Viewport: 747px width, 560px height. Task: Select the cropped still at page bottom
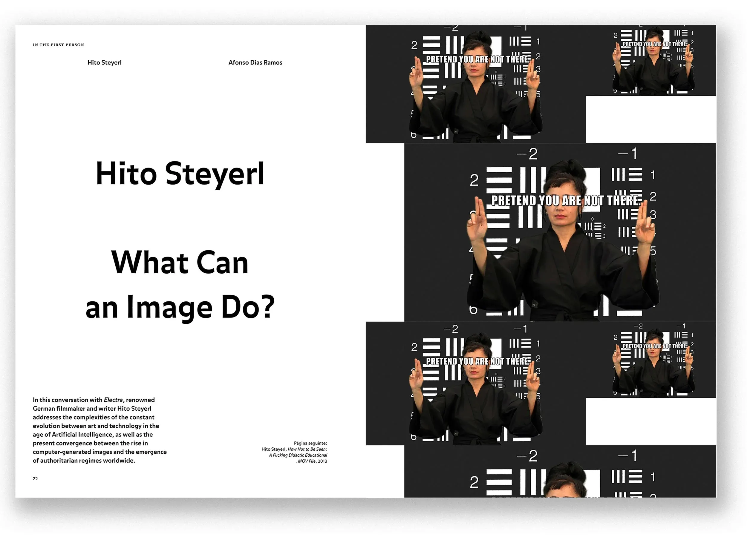coord(560,472)
